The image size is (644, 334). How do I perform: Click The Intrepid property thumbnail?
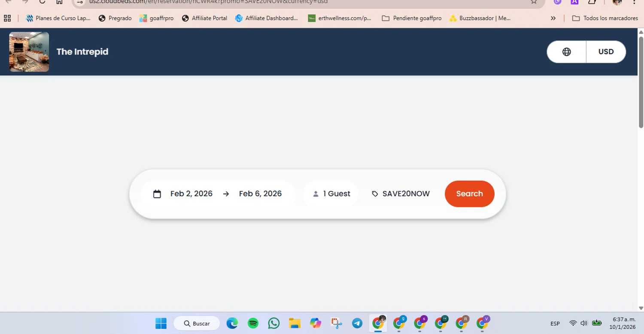tap(29, 52)
